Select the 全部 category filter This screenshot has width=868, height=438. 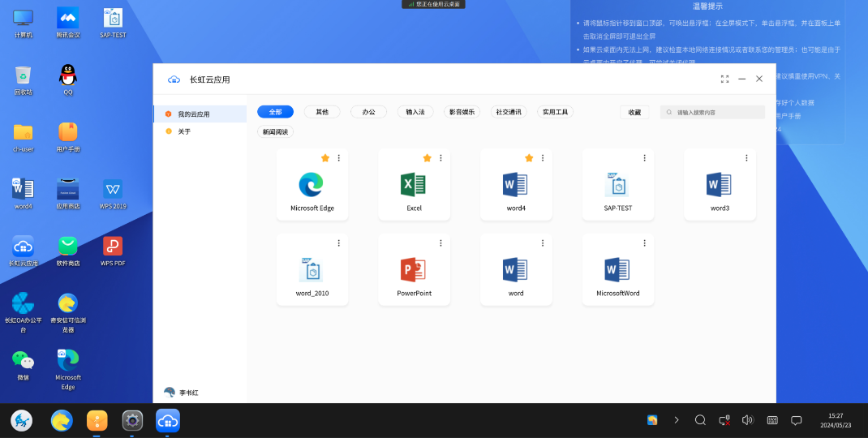[x=275, y=112]
